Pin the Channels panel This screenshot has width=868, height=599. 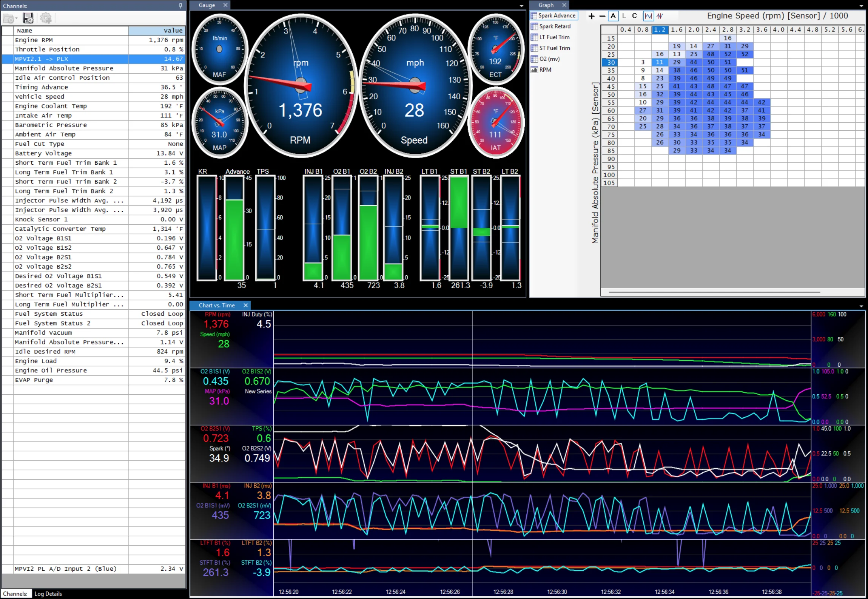180,6
